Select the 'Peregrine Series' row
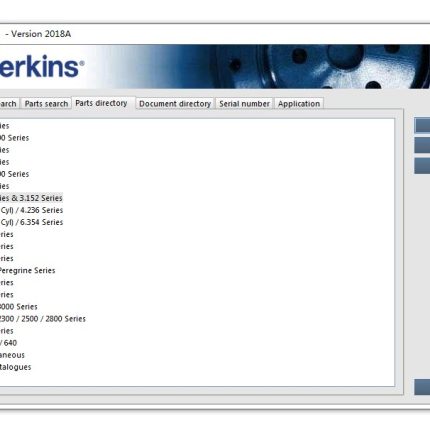 pos(27,270)
